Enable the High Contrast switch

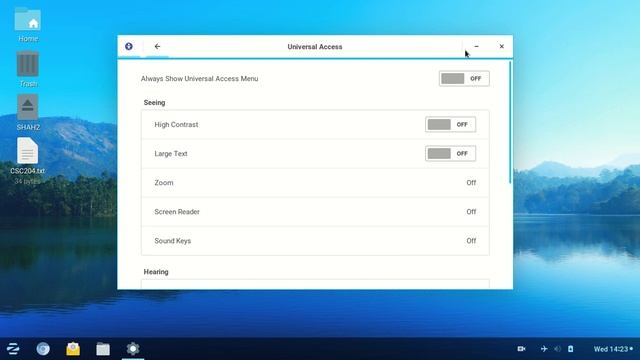click(450, 124)
